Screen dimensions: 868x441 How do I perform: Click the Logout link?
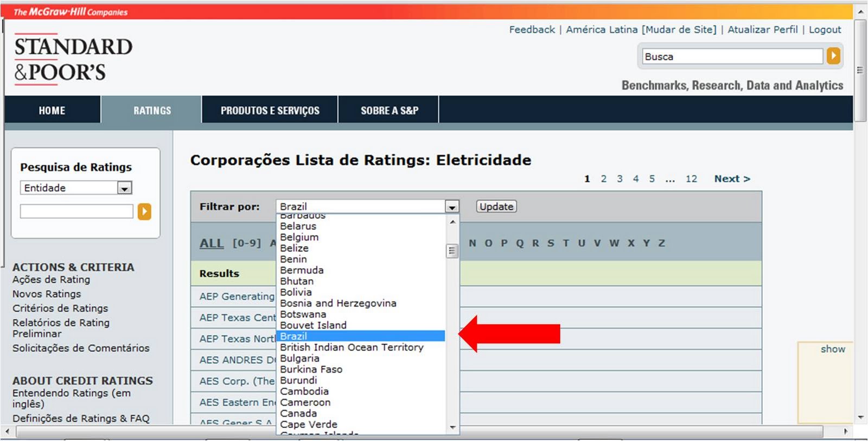(825, 29)
